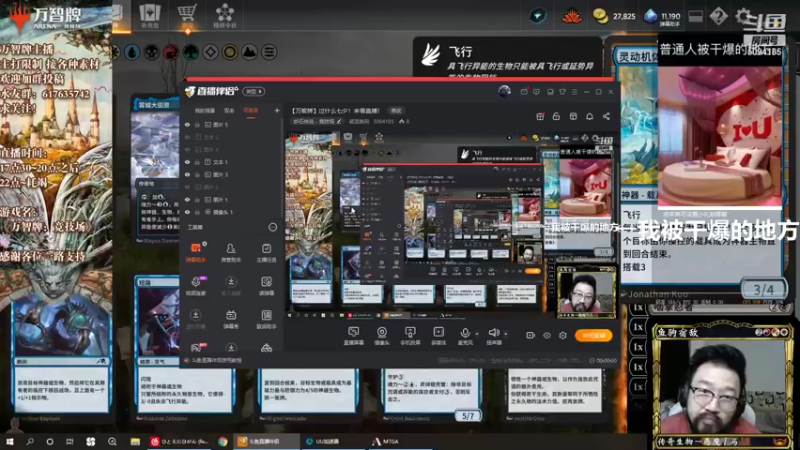This screenshot has width=800, height=450.
Task: Select the gold multicolor filter in Arena
Action: pyautogui.click(x=230, y=52)
